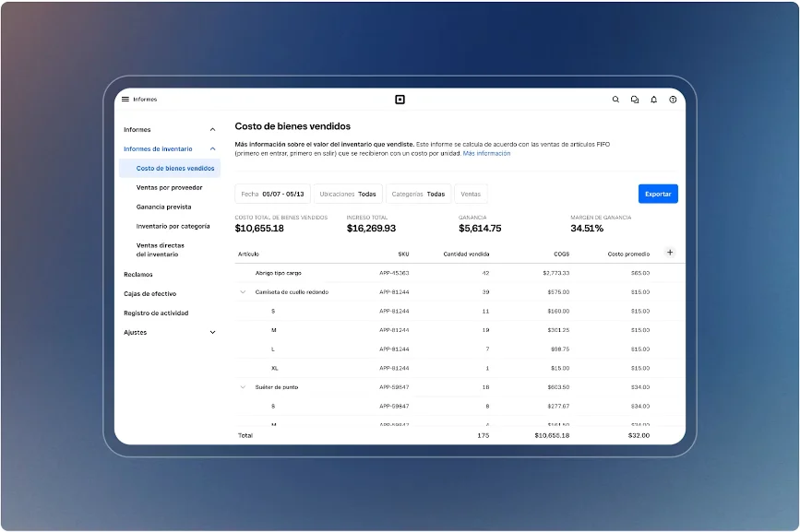Open the notifications bell

click(653, 100)
